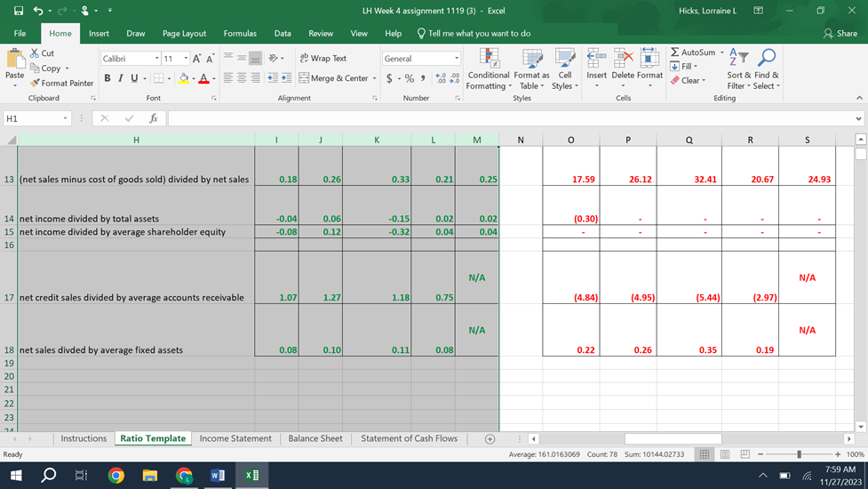Toggle center horizontal alignment
868x489 pixels.
(242, 78)
